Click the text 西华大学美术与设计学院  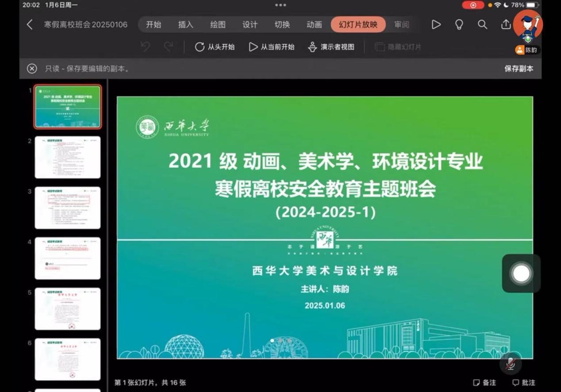[x=325, y=270]
